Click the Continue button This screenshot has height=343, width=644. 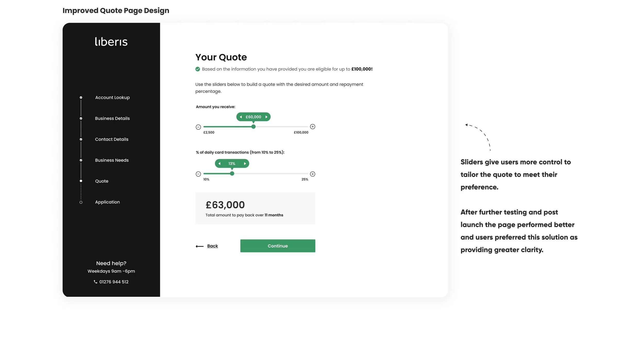point(278,246)
